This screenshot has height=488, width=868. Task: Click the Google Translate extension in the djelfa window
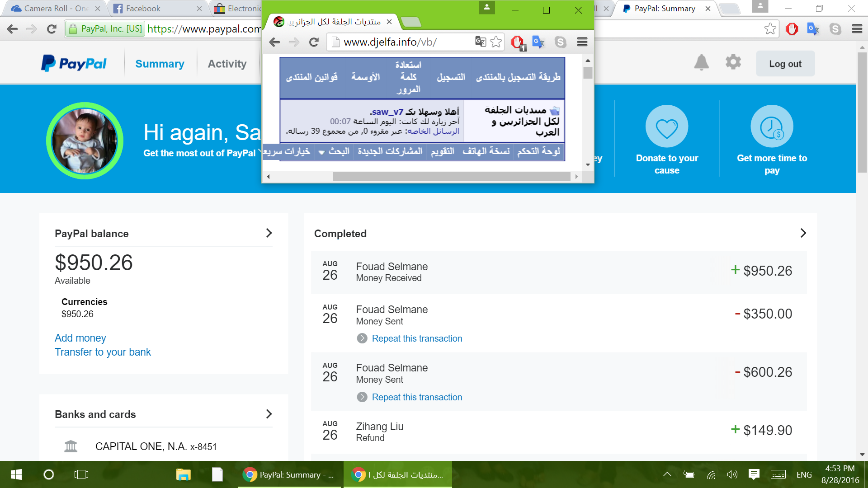click(x=538, y=42)
